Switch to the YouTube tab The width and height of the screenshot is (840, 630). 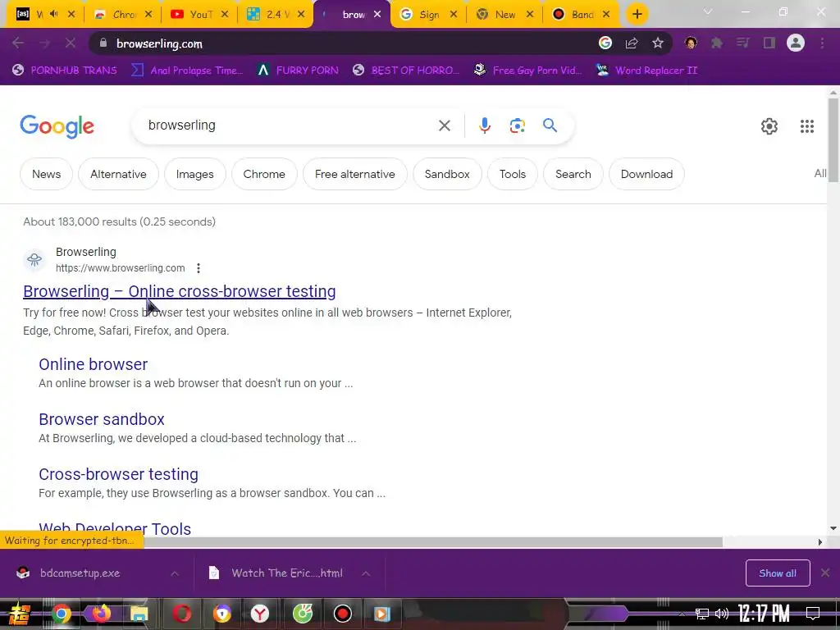(199, 15)
